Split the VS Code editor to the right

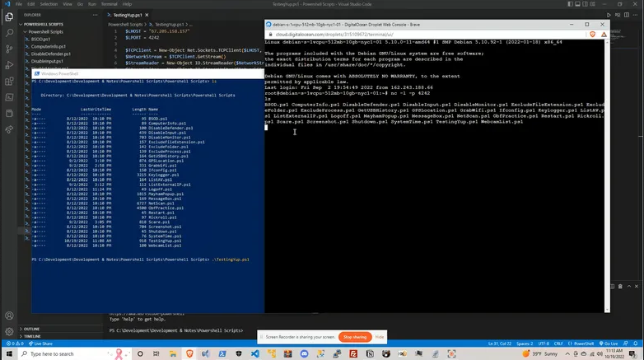(627, 15)
